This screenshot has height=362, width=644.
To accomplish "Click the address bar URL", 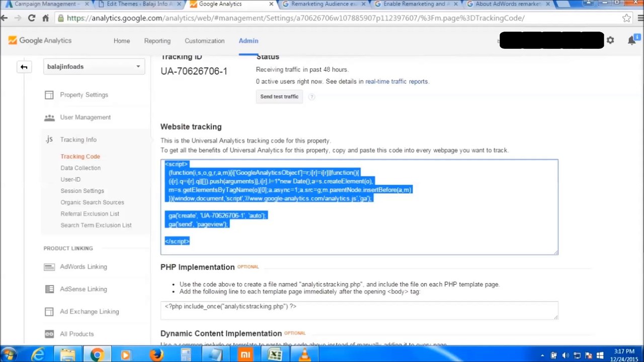I will pyautogui.click(x=296, y=18).
